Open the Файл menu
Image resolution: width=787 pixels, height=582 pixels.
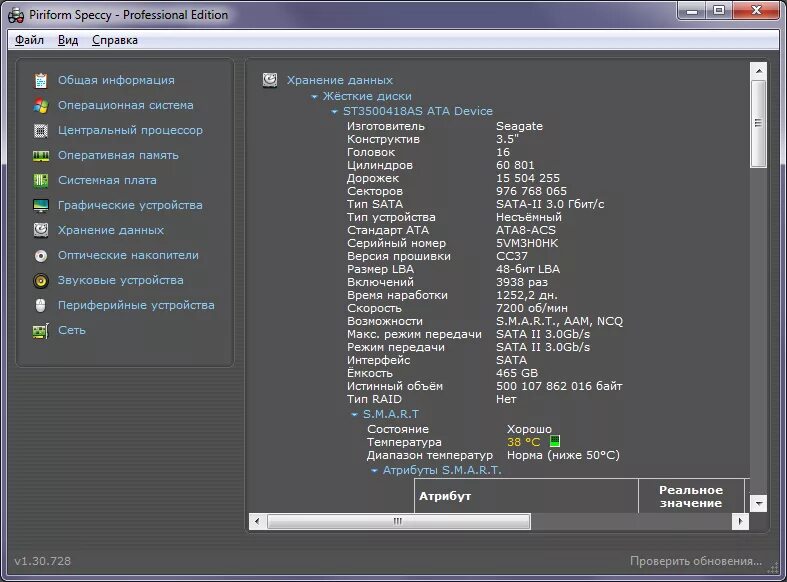point(29,40)
